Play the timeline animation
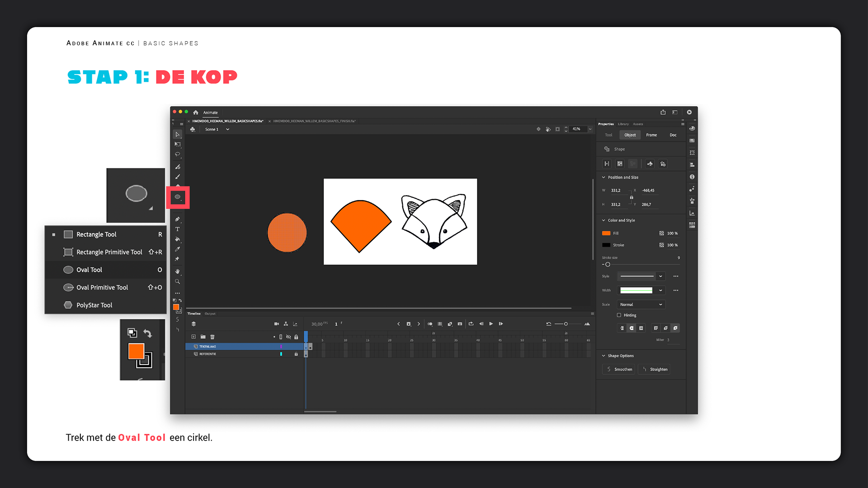The height and width of the screenshot is (488, 868). click(491, 324)
